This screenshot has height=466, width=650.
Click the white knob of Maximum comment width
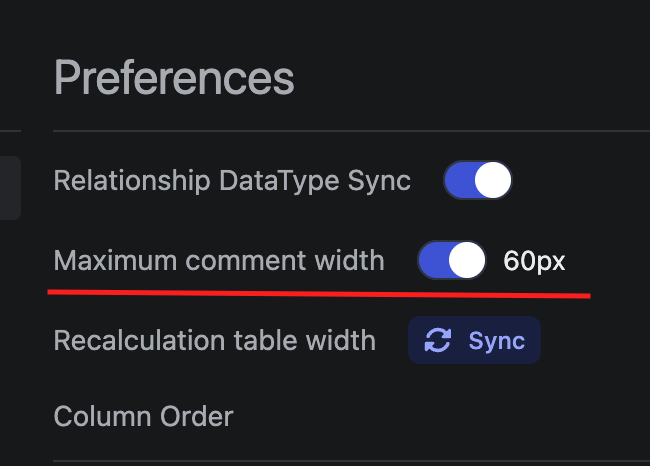click(466, 261)
